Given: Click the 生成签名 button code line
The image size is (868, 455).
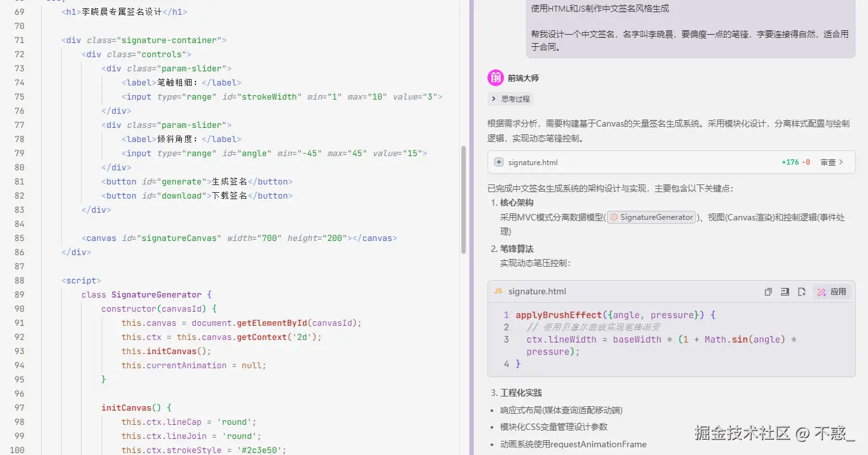Looking at the screenshot, I should pos(197,181).
